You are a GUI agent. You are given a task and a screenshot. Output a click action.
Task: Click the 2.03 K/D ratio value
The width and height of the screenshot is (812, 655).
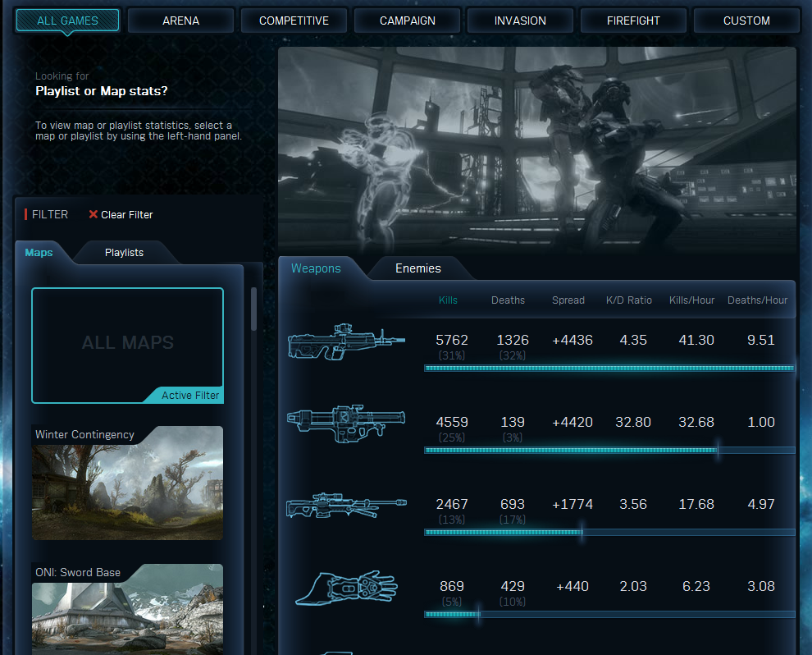633,586
